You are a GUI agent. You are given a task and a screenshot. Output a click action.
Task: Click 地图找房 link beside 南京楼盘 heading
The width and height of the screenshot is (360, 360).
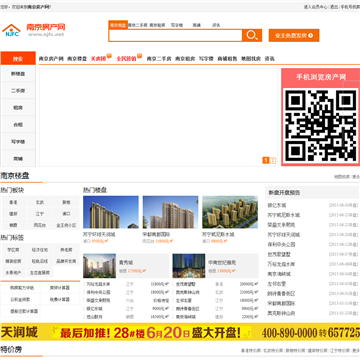click(x=342, y=177)
